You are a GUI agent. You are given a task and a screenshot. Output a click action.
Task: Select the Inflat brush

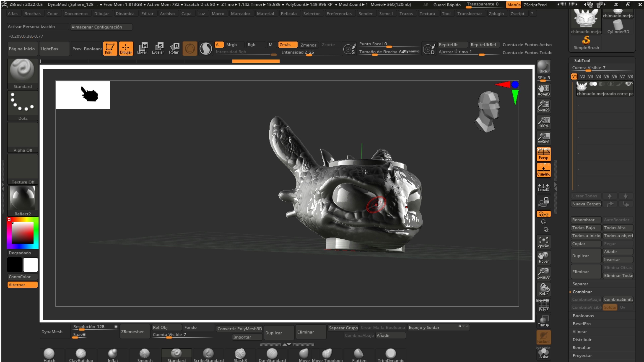(113, 355)
